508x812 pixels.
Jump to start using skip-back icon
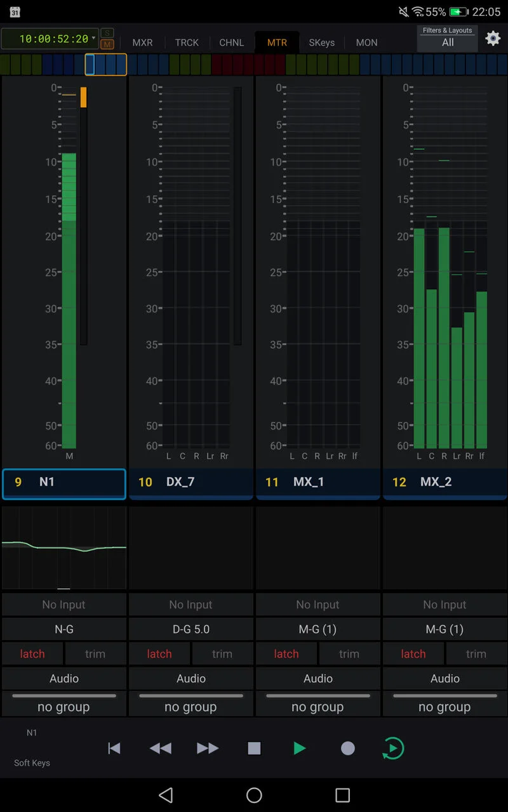pyautogui.click(x=114, y=749)
